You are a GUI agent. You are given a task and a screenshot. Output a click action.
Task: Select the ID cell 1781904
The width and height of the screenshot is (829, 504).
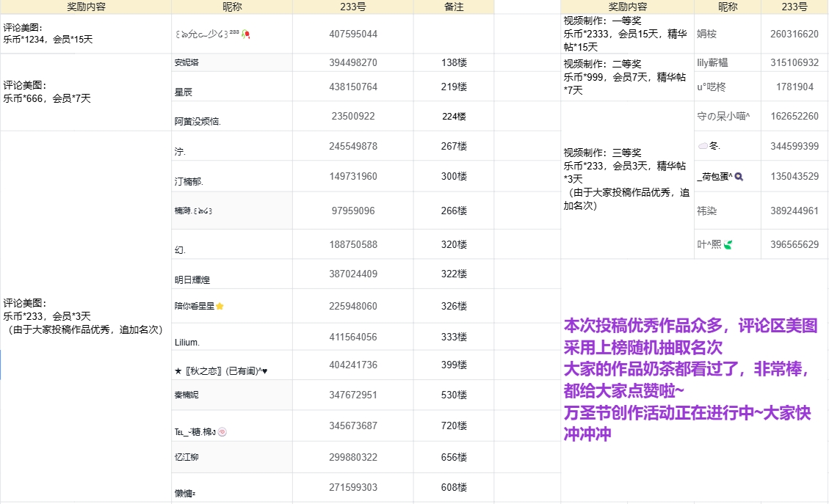794,87
